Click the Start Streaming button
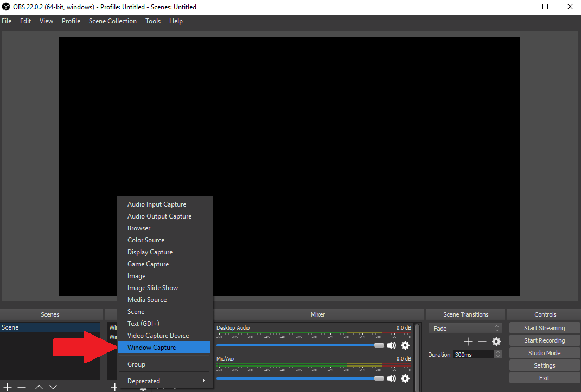Screen dimensions: 581x392 [544, 327]
